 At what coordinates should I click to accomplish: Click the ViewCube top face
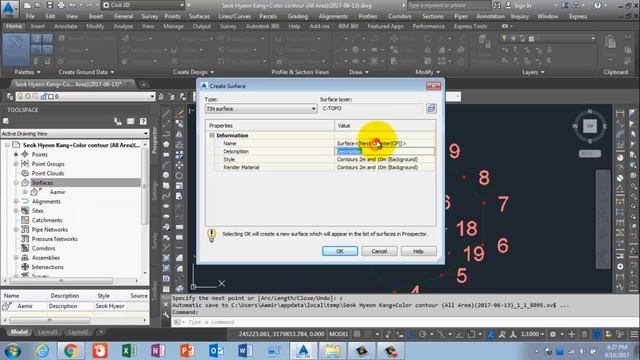click(x=590, y=126)
